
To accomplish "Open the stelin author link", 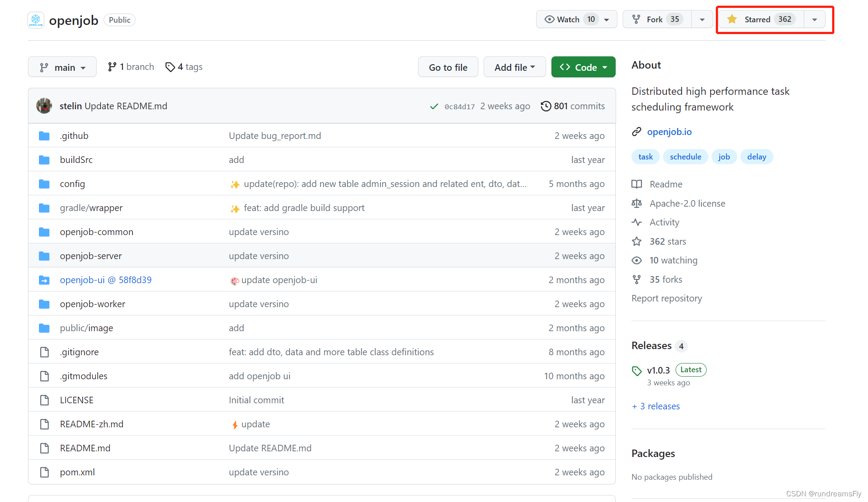I will pyautogui.click(x=71, y=106).
